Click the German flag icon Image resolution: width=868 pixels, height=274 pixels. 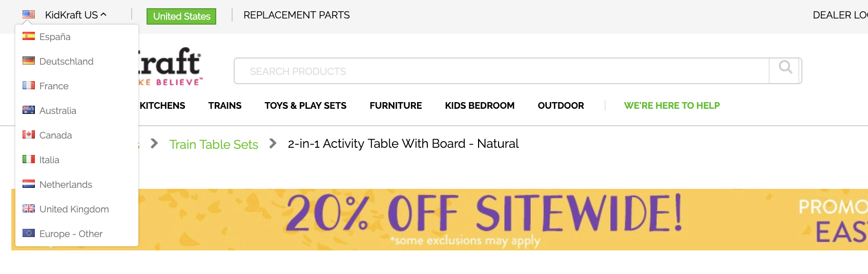coord(29,61)
